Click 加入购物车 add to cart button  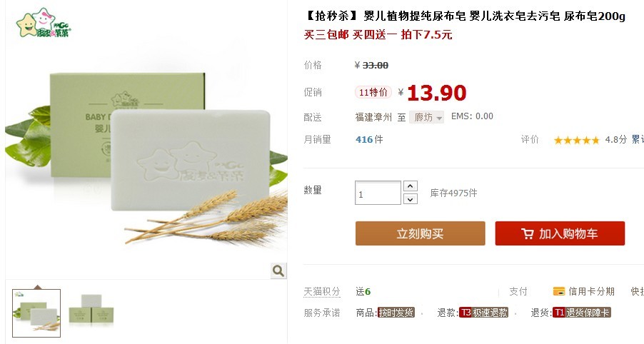(x=560, y=233)
